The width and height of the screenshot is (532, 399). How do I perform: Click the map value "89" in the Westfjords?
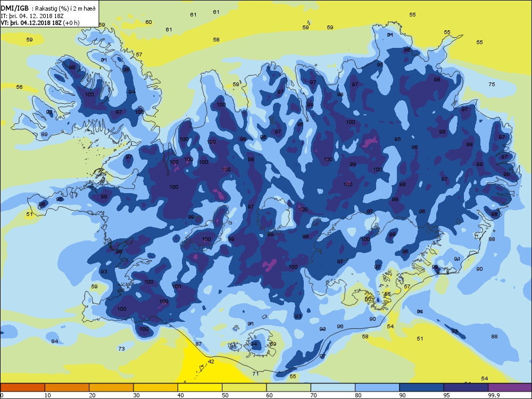coord(44,134)
